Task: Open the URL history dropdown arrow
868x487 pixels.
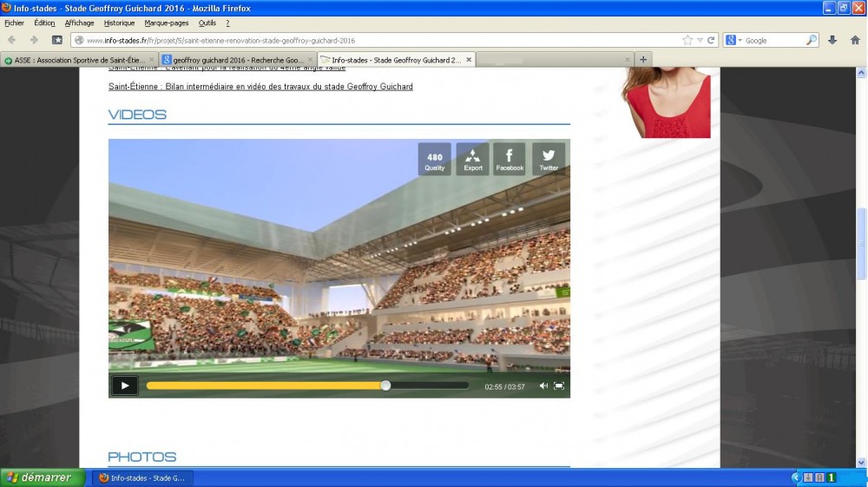Action: (x=700, y=41)
